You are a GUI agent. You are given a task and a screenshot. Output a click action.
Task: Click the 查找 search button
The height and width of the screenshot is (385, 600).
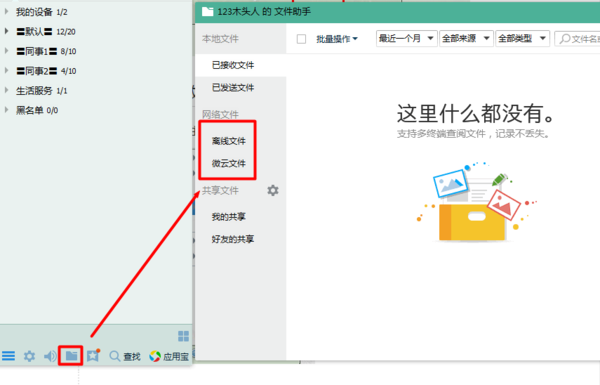pyautogui.click(x=125, y=356)
